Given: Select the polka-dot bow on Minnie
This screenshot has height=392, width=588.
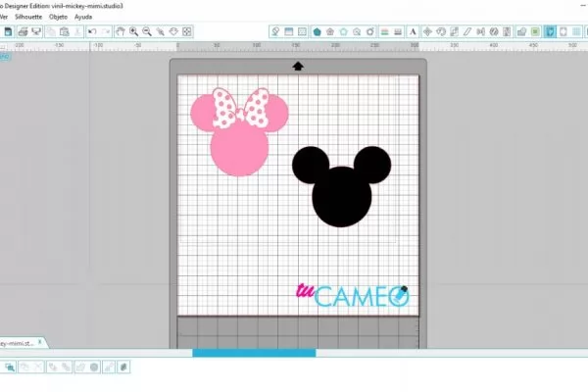Looking at the screenshot, I should pyautogui.click(x=241, y=108).
